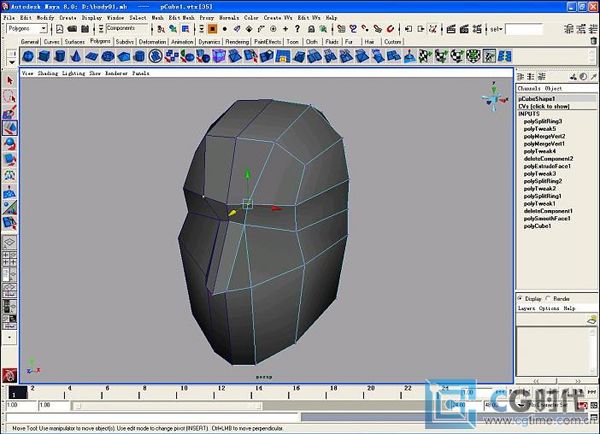Image resolution: width=600 pixels, height=434 pixels.
Task: Create a polygon torus from shelf
Action: coord(108,57)
